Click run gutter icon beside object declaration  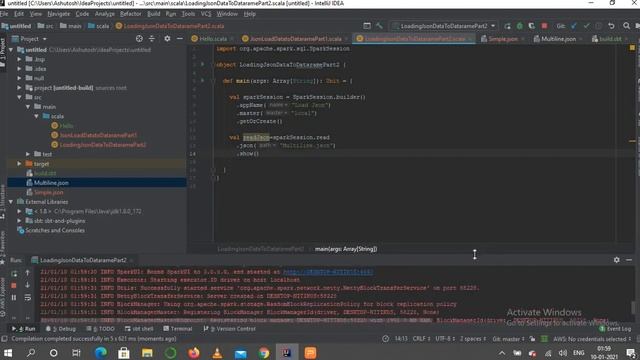(x=202, y=64)
